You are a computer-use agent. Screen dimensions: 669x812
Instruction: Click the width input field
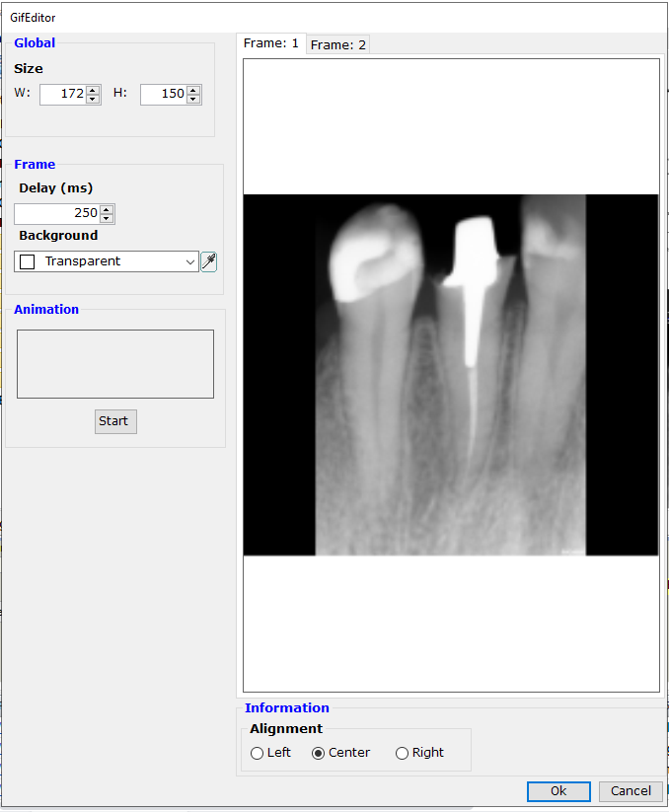point(63,94)
